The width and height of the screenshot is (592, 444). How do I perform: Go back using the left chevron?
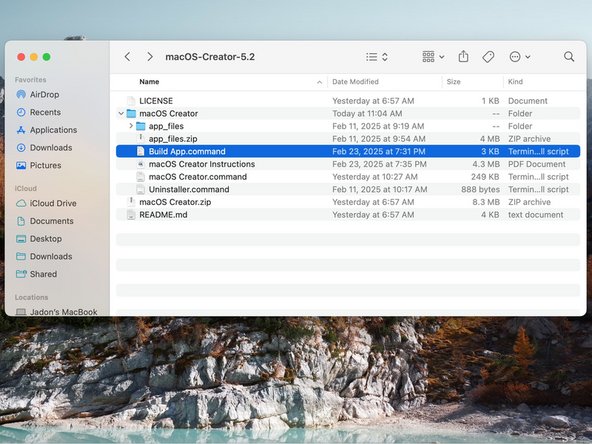tap(128, 57)
